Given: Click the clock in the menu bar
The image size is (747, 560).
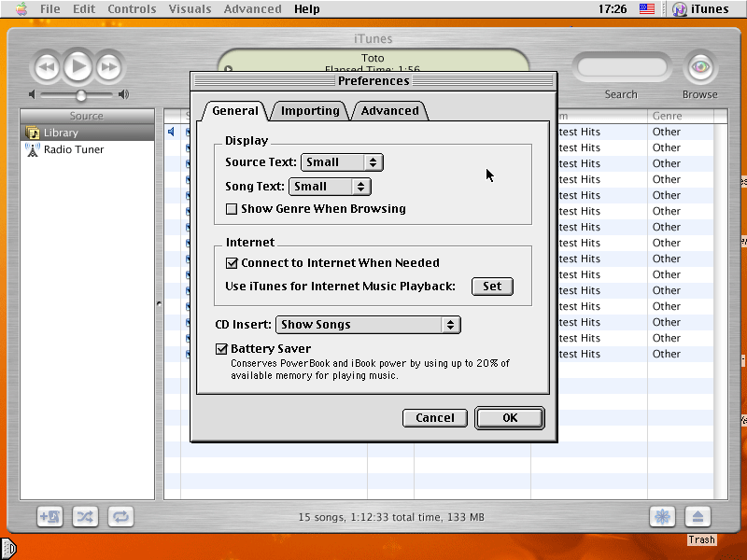Looking at the screenshot, I should pyautogui.click(x=613, y=9).
